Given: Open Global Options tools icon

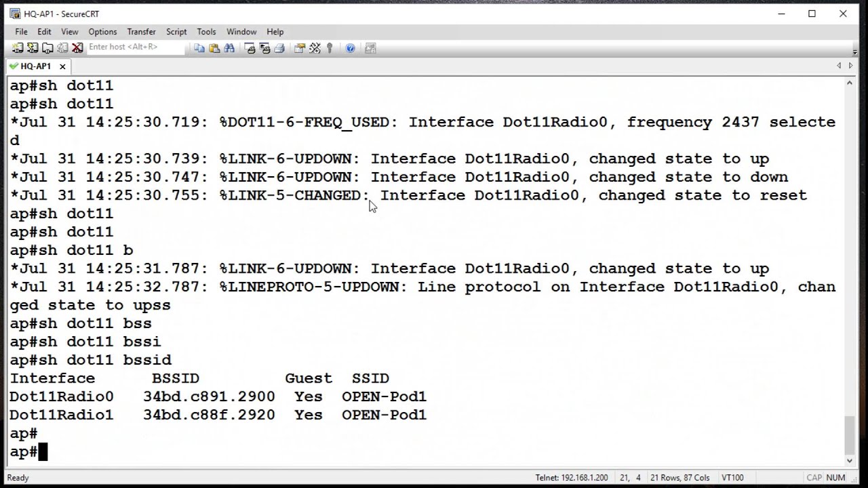Looking at the screenshot, I should [x=315, y=48].
